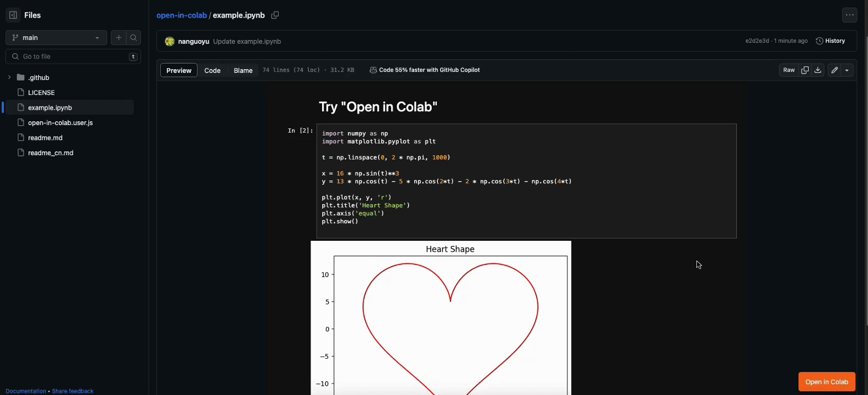Screen dimensions: 868x395
Task: Click the 'In [2]:' cell label
Action: click(300, 131)
